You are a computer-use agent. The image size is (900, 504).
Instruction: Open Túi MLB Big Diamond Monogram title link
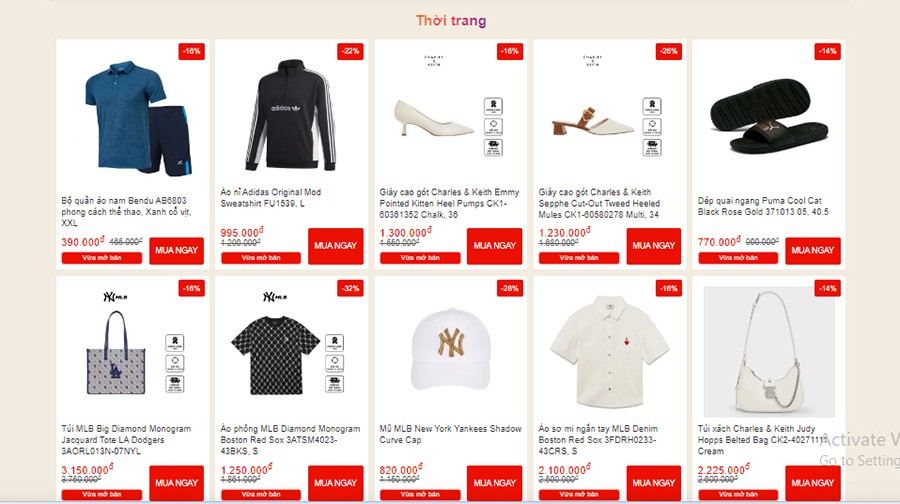(x=126, y=440)
